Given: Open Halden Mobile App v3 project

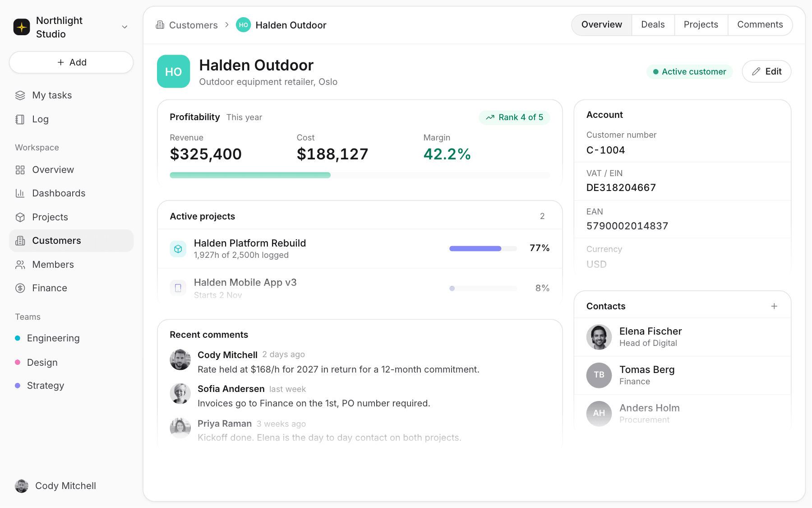Looking at the screenshot, I should [x=360, y=288].
